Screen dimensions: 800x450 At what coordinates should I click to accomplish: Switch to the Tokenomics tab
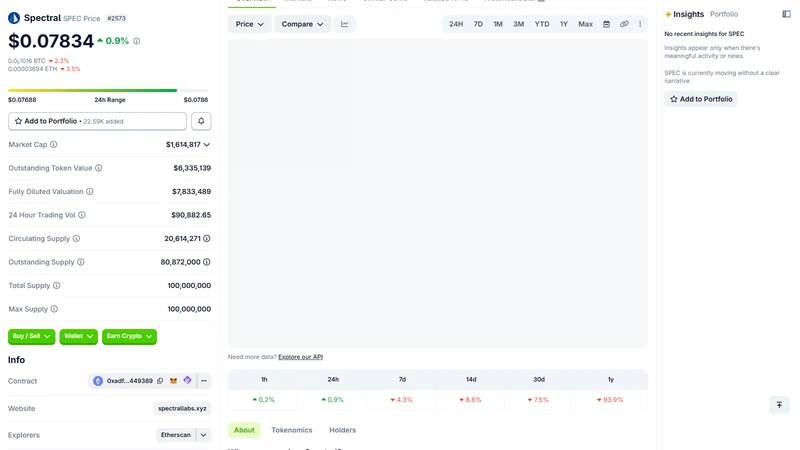pyautogui.click(x=292, y=430)
